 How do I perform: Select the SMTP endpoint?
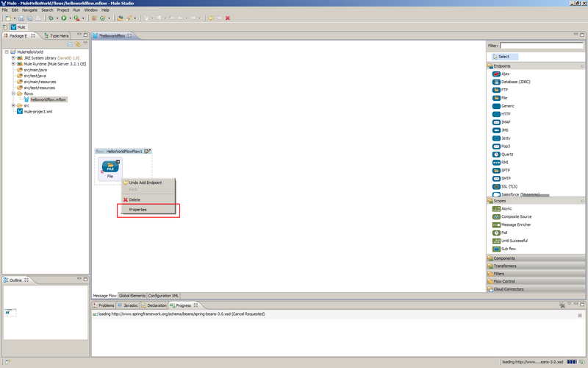pos(502,179)
